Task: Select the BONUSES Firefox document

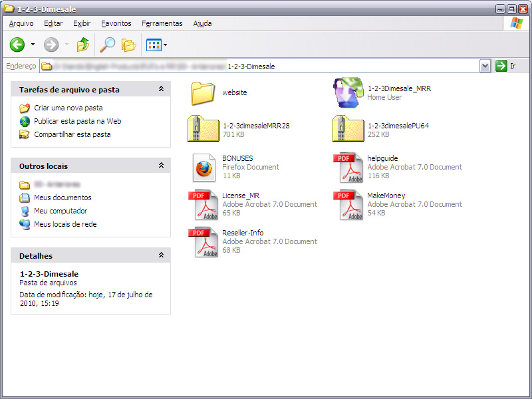Action: (x=205, y=166)
